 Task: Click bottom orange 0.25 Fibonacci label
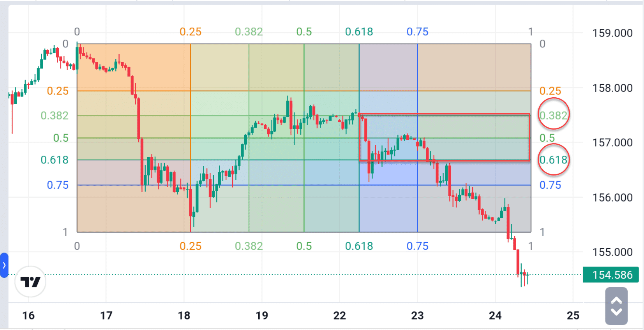coord(191,246)
